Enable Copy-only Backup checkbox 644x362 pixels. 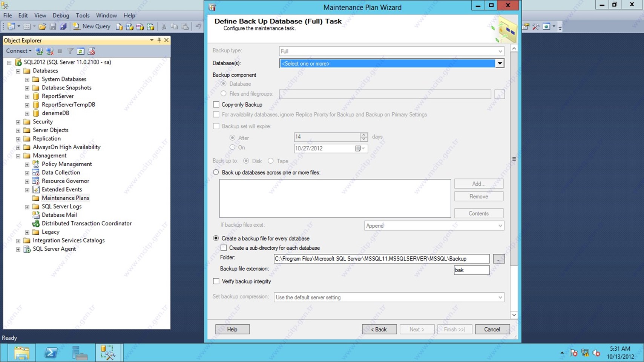click(216, 104)
